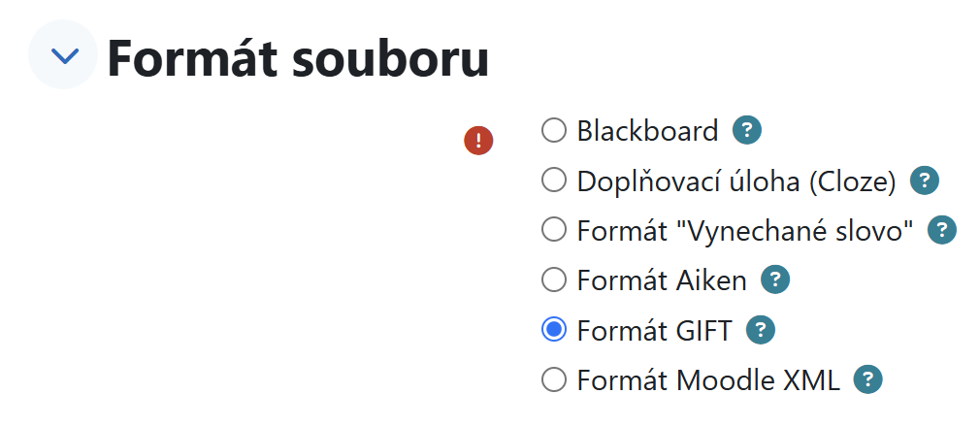
Task: Show help for Formát "Vynechané slovo"
Action: pyautogui.click(x=942, y=231)
